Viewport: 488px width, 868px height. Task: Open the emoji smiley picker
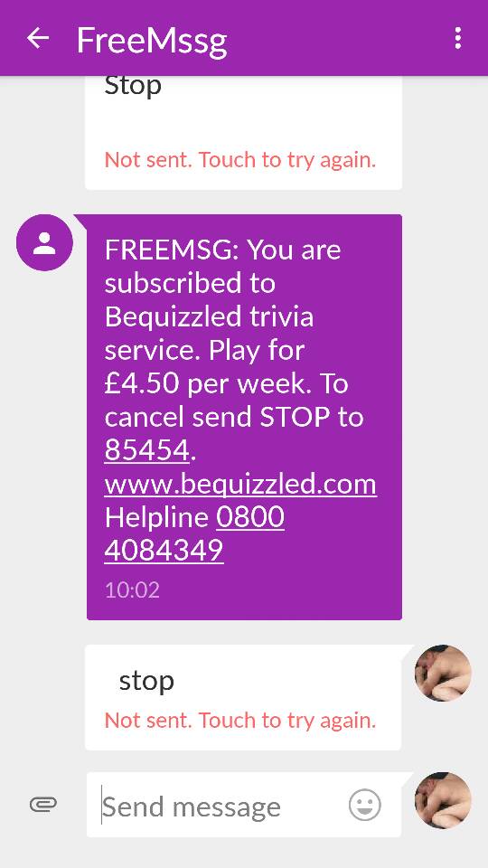(x=364, y=806)
